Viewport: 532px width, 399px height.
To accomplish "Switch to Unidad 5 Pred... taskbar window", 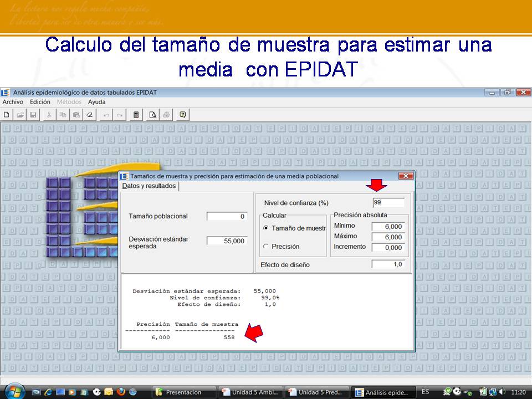I will click(x=317, y=392).
